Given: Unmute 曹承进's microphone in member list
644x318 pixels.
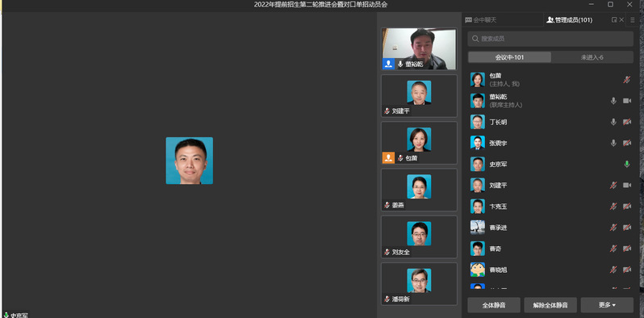Looking at the screenshot, I should point(613,228).
